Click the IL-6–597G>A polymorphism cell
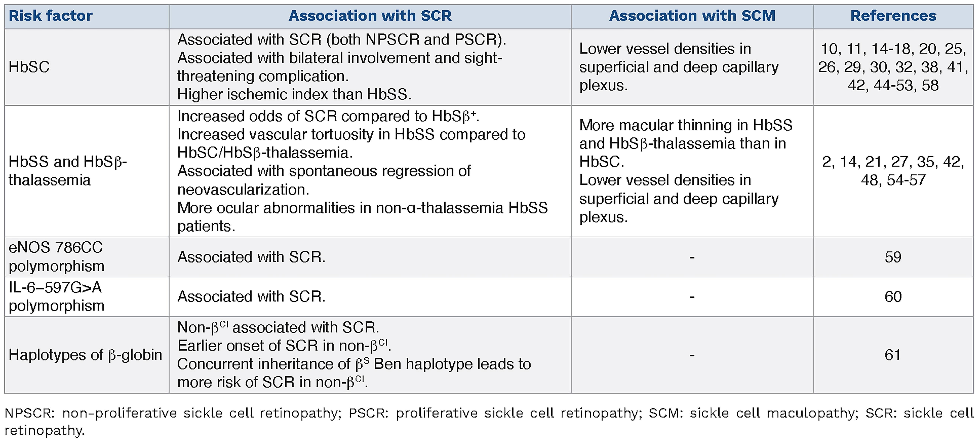Viewport: 980px width, 447px height. point(56,296)
